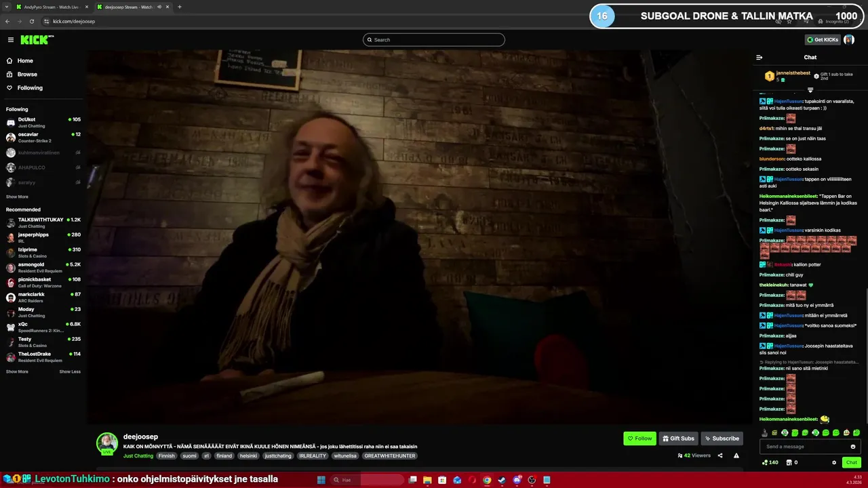Expand Show More under Recommended
Screen dimensions: 868x488
tap(17, 372)
